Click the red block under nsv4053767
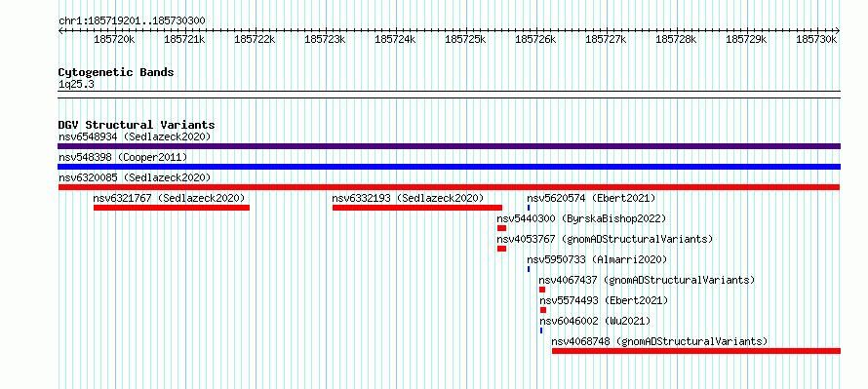868x389 pixels. (x=501, y=249)
